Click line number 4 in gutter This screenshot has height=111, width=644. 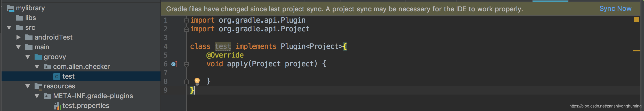pyautogui.click(x=166, y=47)
